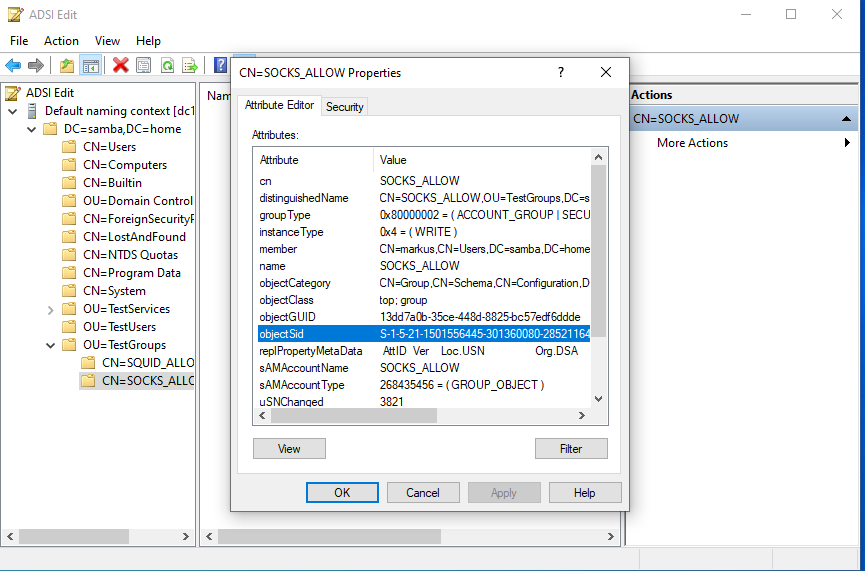Select the objectGUID attribute row
Screen dimensions: 865x571
424,317
